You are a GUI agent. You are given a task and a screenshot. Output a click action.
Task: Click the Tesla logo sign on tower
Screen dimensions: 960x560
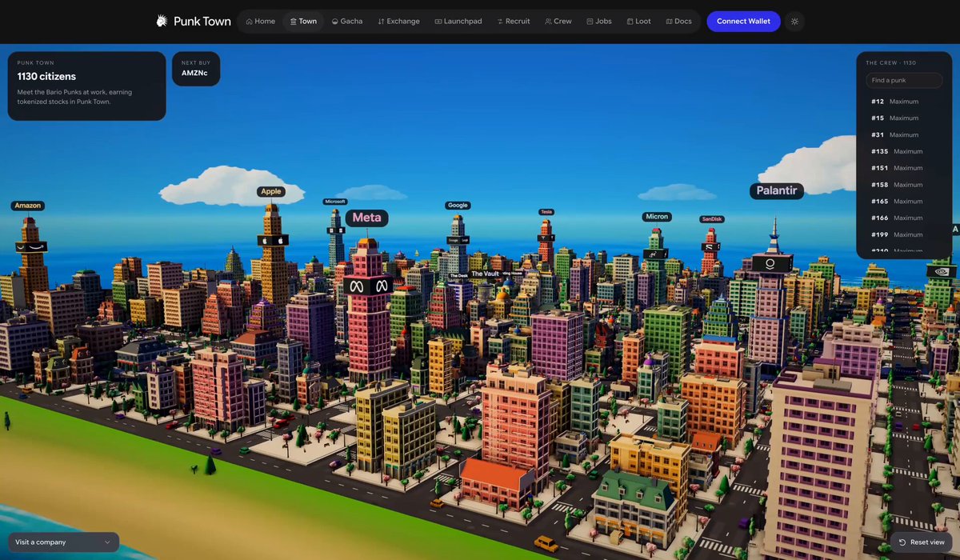click(x=547, y=238)
